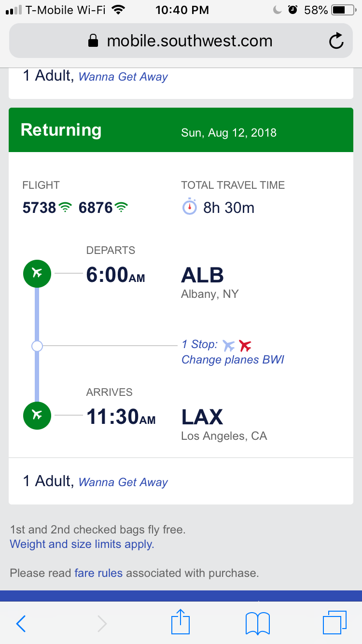Tap Wanna Get Away link under Returning

tap(123, 482)
